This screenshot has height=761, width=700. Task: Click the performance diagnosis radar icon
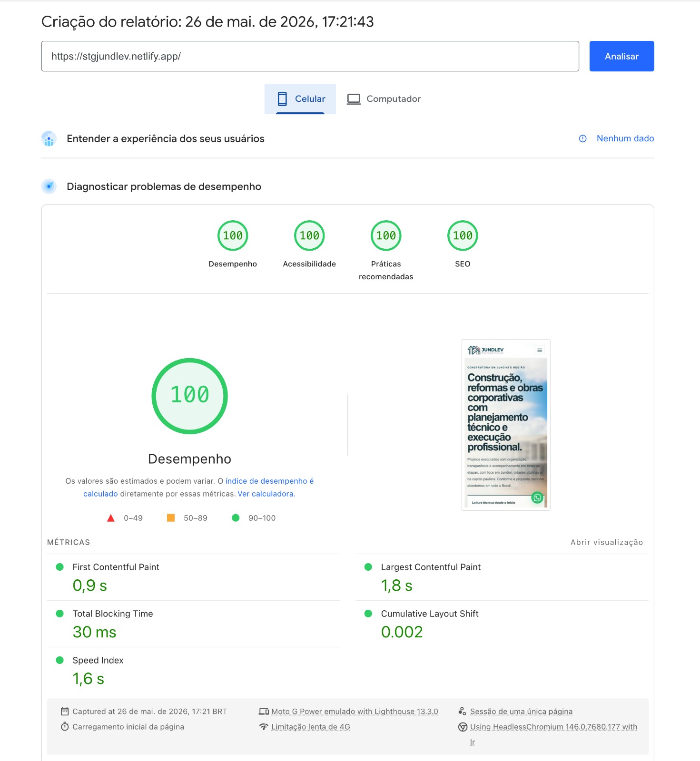(x=49, y=186)
